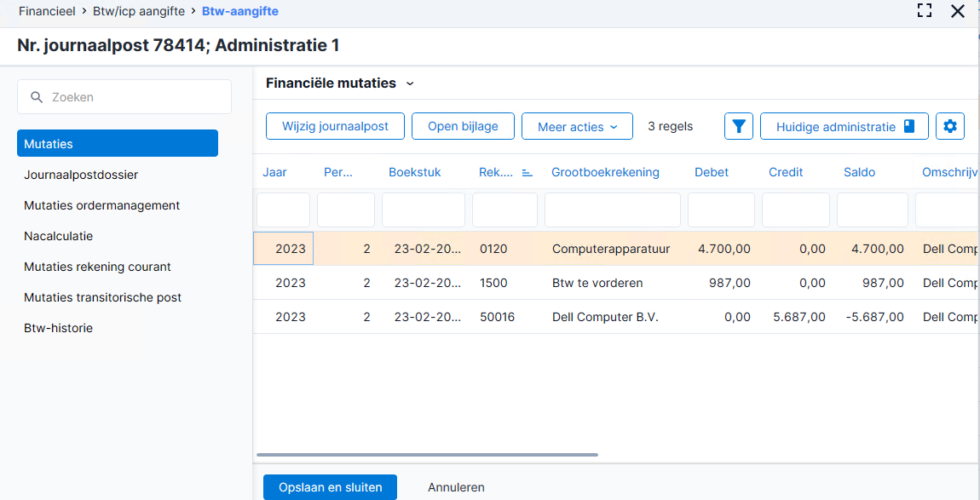Expand the Financiële mutaties view dropdown
Viewport: 980px width, 500px height.
pos(410,83)
